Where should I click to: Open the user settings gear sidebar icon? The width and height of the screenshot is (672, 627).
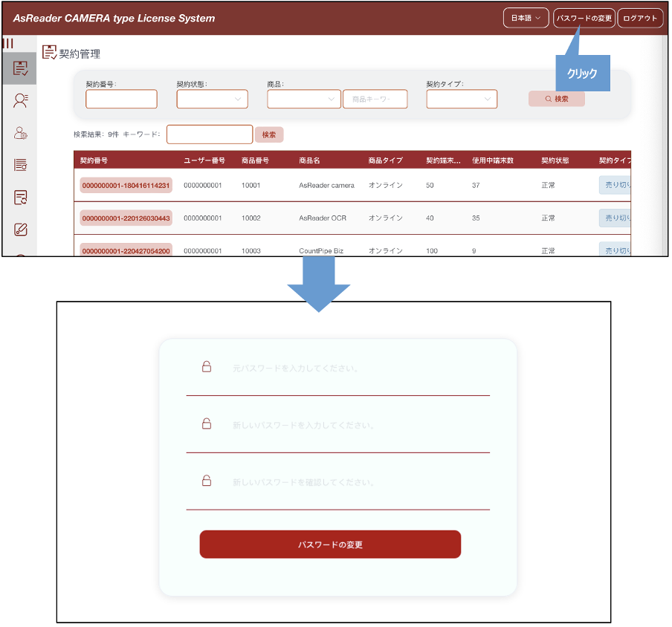click(20, 133)
